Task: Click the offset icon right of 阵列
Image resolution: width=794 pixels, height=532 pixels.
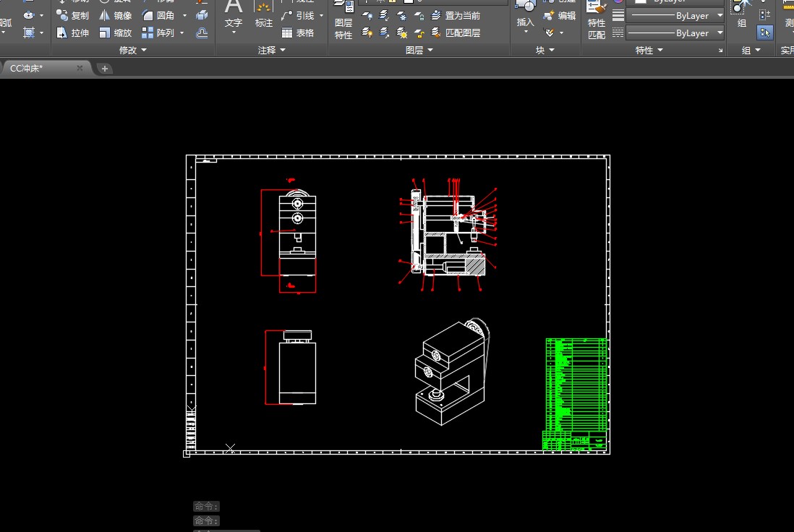Action: 202,33
